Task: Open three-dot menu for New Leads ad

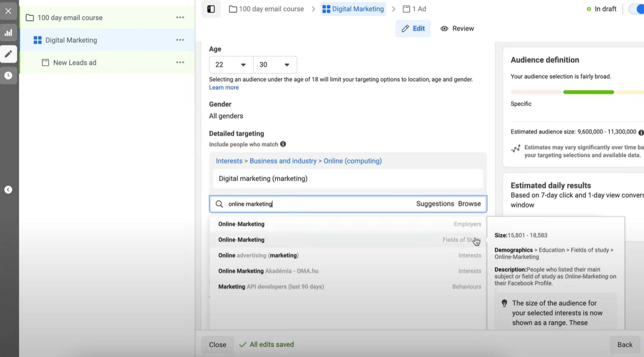Action: (180, 63)
